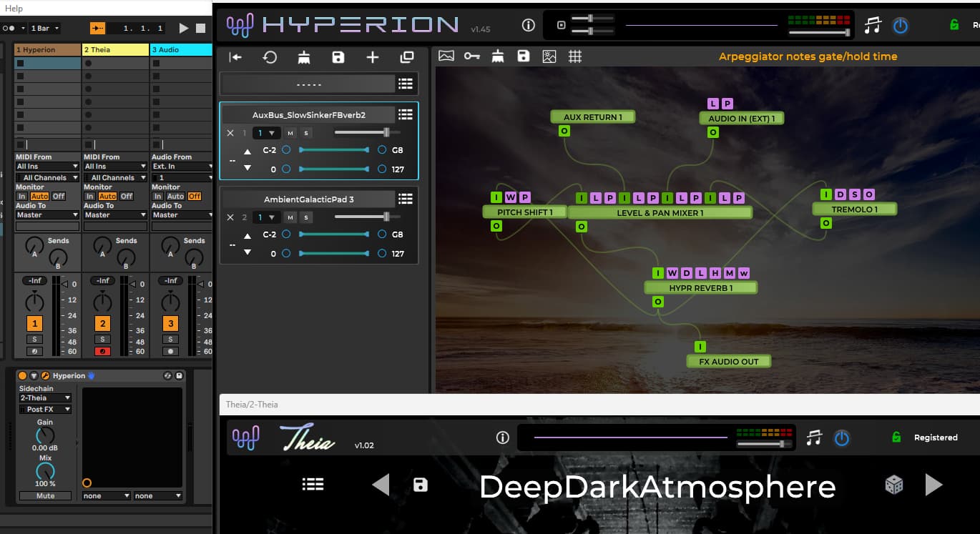Select the 1 Hyperion track header
980x534 pixels.
47,50
